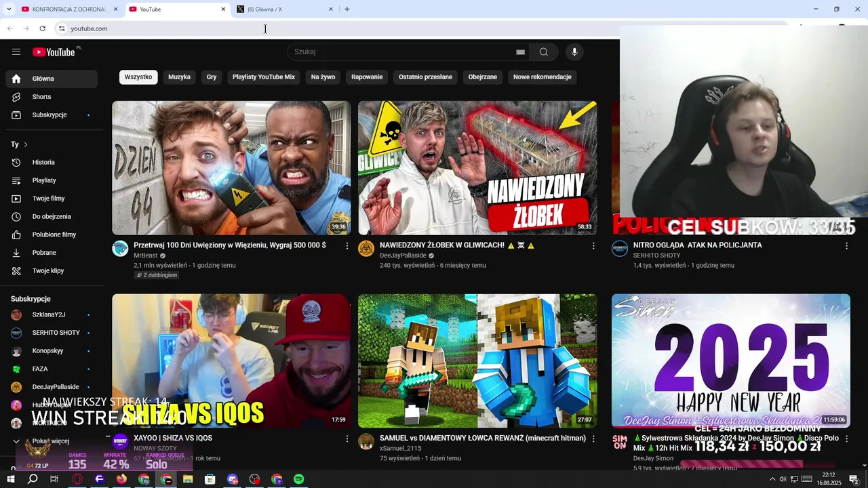Open more options for MrBeast video

[x=347, y=246]
